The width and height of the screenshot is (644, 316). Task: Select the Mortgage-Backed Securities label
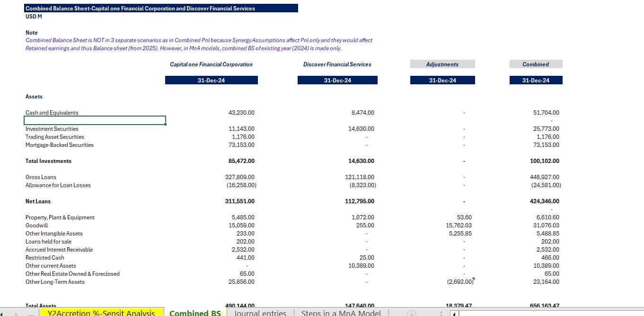coord(60,145)
